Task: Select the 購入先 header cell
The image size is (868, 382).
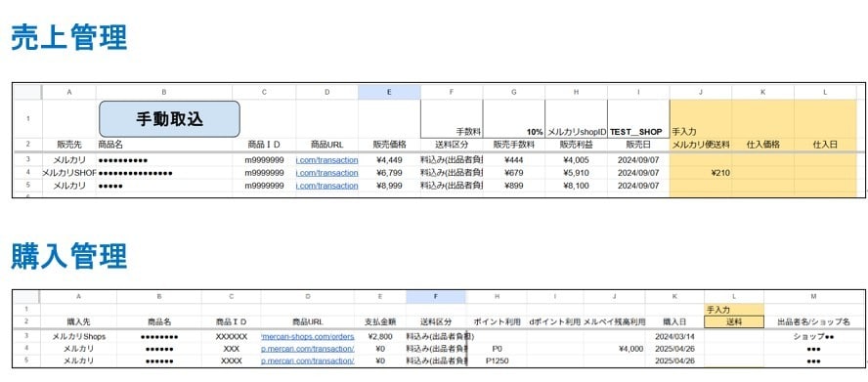Action: [x=78, y=321]
